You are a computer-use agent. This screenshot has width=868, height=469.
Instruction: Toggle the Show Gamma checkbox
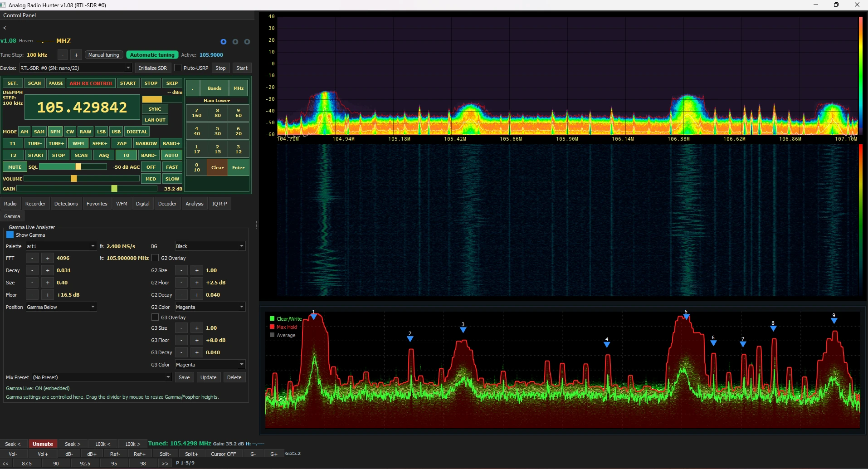pyautogui.click(x=10, y=235)
